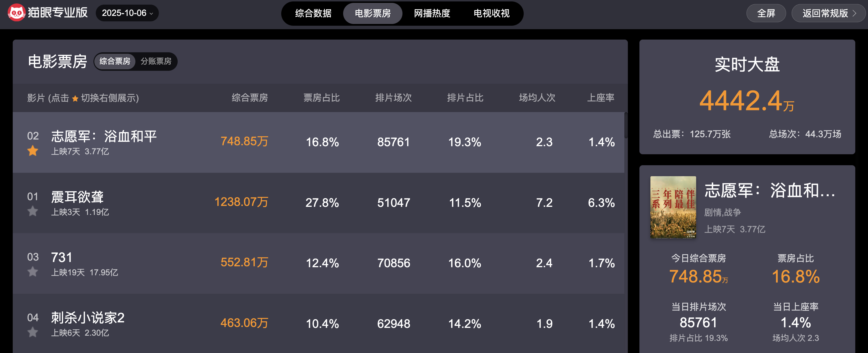Select the 综合票房 toggle option
This screenshot has width=868, height=353.
point(115,61)
